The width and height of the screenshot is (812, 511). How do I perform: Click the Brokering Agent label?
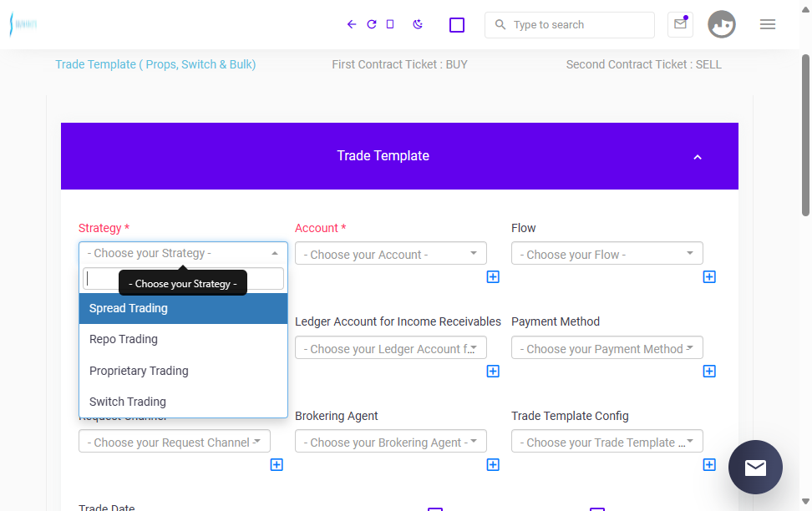[x=336, y=416]
